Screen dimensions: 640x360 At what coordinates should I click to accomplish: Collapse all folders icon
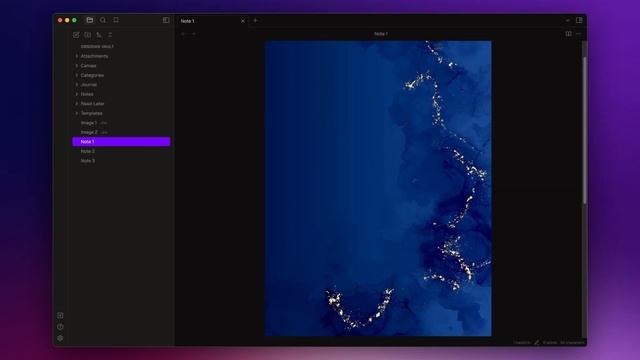(x=110, y=35)
